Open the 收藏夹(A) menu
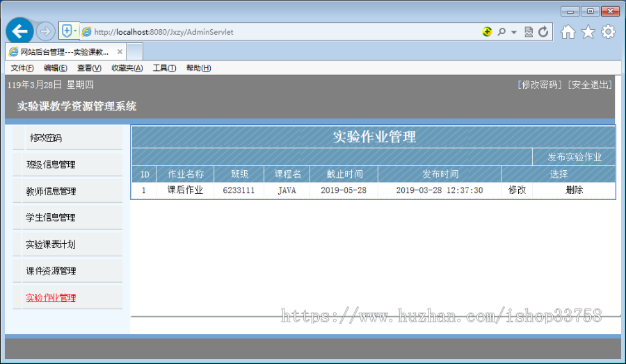Viewport: 626px width, 364px height. click(x=127, y=68)
